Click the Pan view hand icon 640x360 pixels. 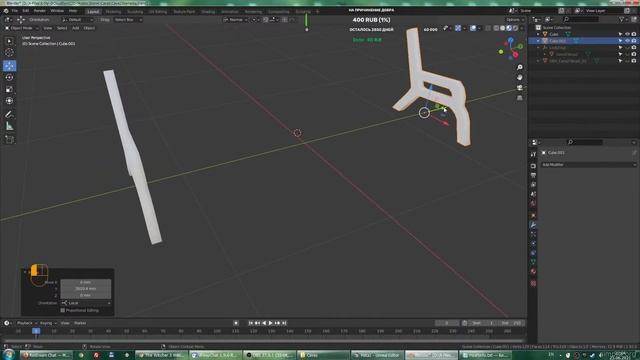point(520,77)
